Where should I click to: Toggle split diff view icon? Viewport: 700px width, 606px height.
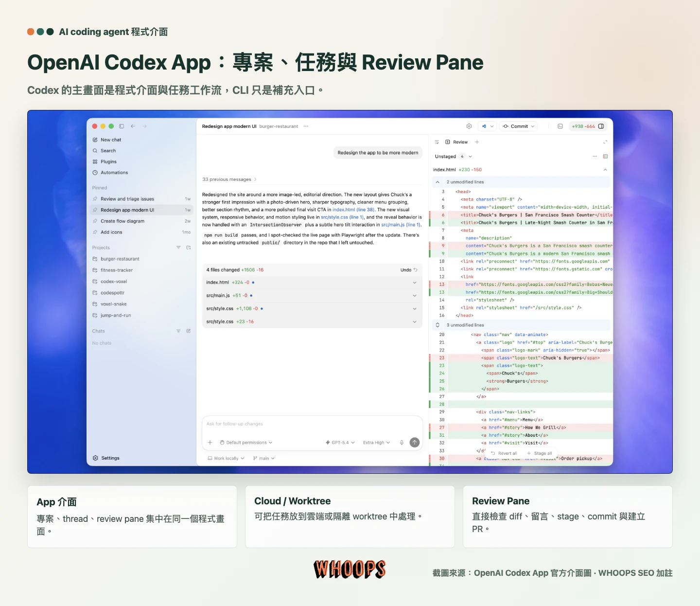(605, 157)
